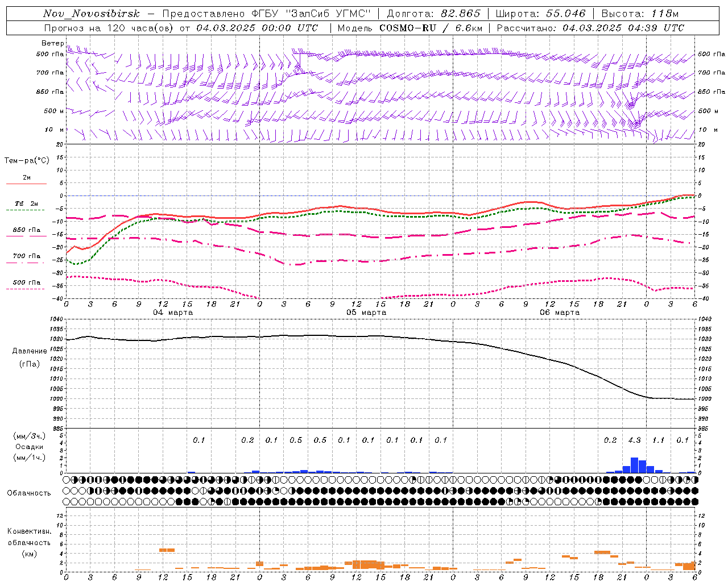This screenshot has width=728, height=582.
Task: Select the 850 гПа temperature legend entry
Action: pos(26,233)
